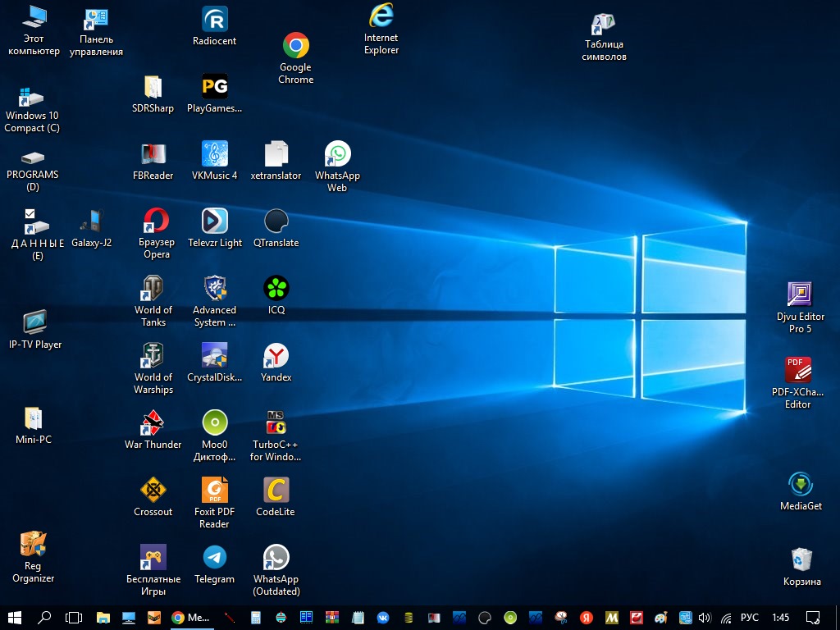Screen dimensions: 840x630
Task: Open the Wi-Fi network flyout
Action: click(x=726, y=618)
